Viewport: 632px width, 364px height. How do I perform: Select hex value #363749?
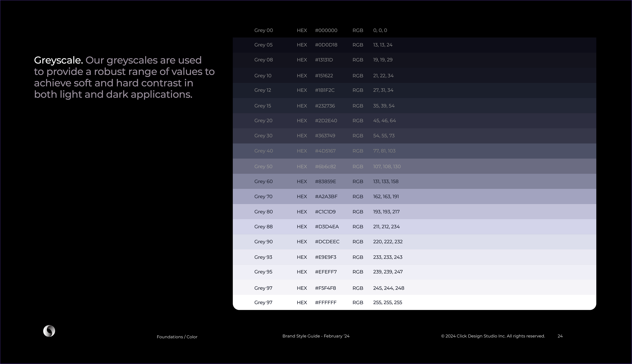pos(325,136)
